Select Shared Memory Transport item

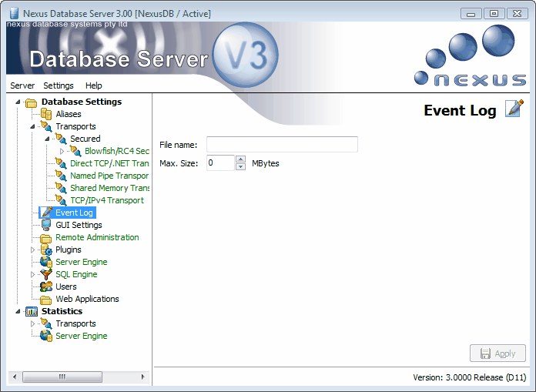point(109,188)
